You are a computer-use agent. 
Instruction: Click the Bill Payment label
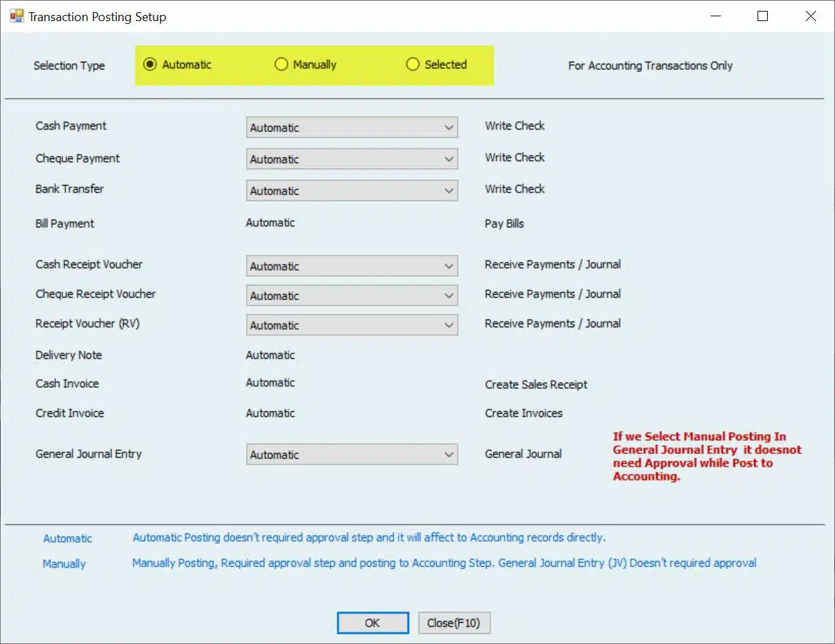(x=65, y=223)
